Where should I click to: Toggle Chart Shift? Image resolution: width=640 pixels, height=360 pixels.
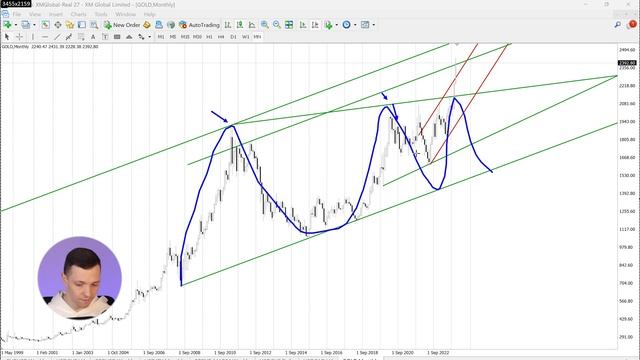[x=315, y=25]
